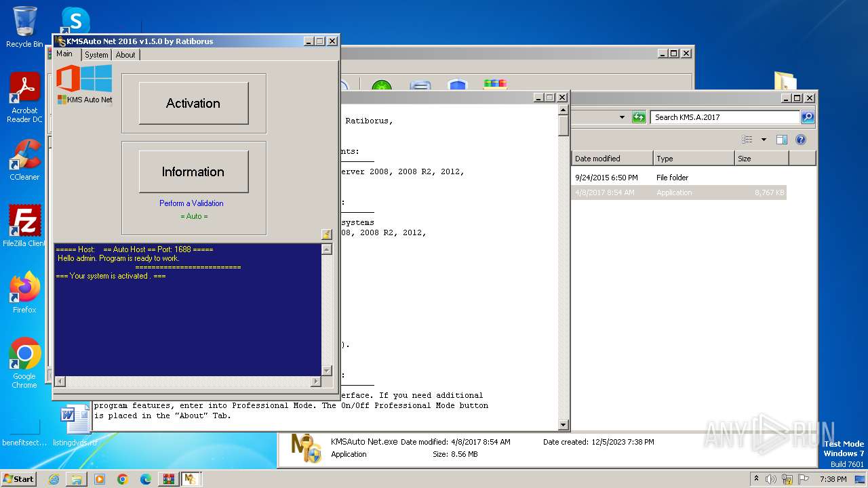Launch Skype from the desktop shortcut

tap(75, 20)
